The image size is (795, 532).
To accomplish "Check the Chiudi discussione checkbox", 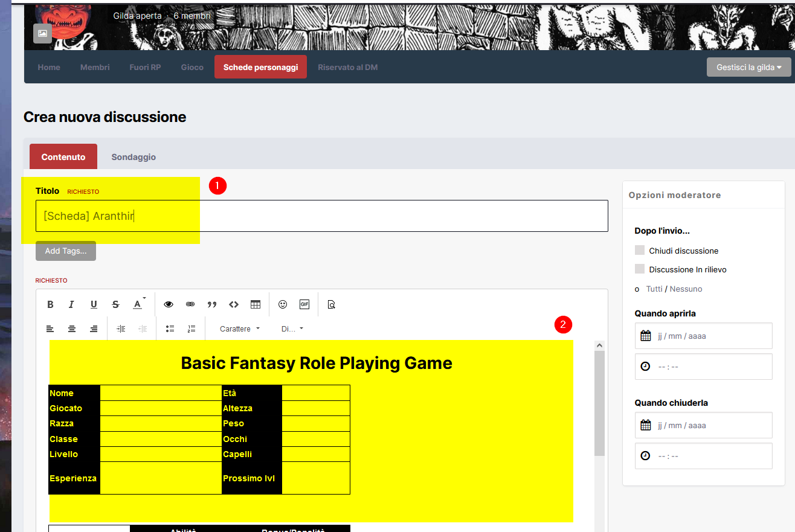I will [x=640, y=251].
